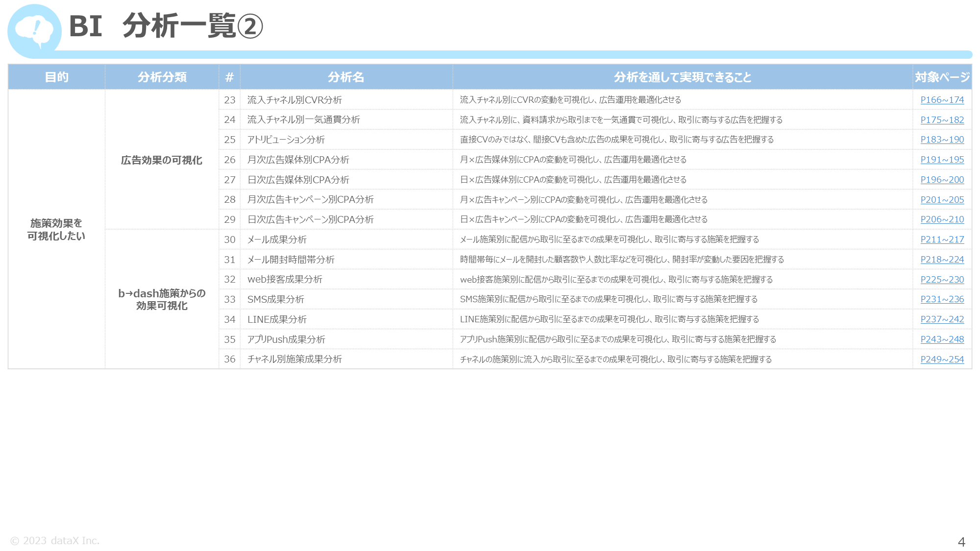The height and width of the screenshot is (551, 980).
Task: Open page link P237~242
Action: click(x=942, y=319)
